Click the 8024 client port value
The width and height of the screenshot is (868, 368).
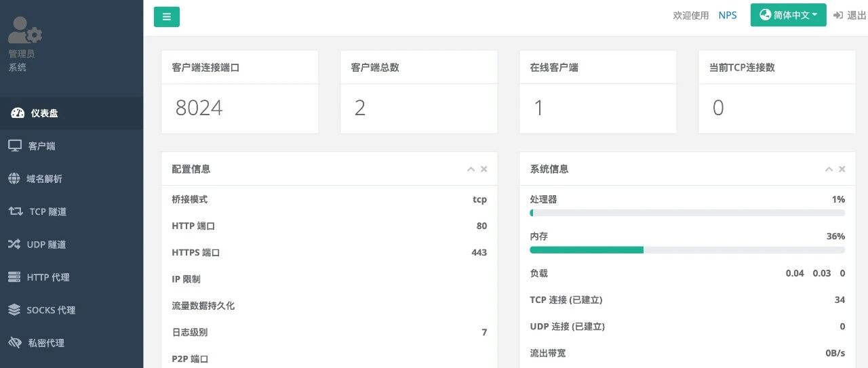tap(199, 108)
